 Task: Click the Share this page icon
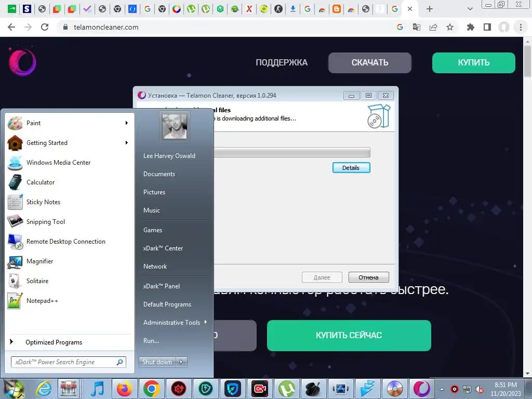tap(433, 27)
